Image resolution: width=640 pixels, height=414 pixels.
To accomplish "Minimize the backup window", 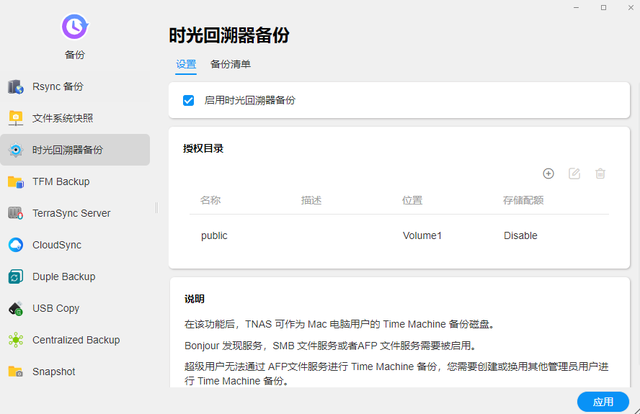I will (576, 7).
